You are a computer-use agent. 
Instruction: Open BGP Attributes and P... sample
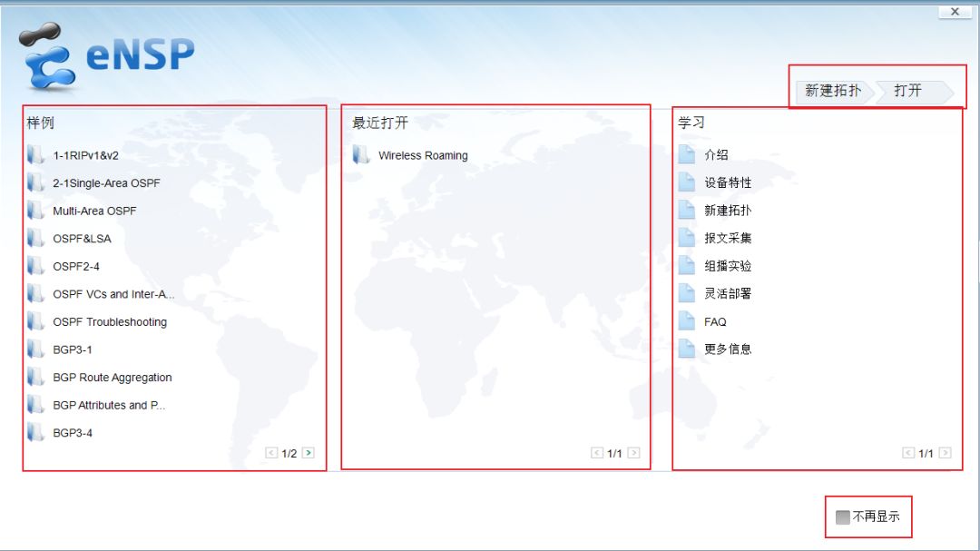(x=110, y=405)
